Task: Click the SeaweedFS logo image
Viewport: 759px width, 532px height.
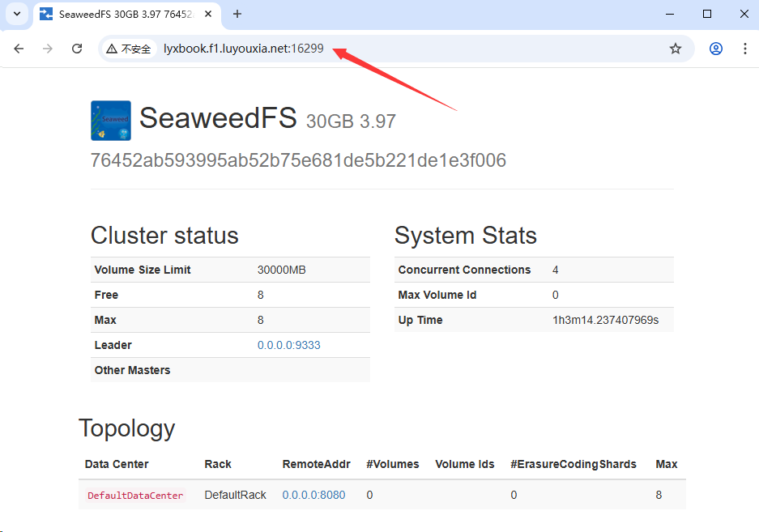Action: [x=110, y=120]
